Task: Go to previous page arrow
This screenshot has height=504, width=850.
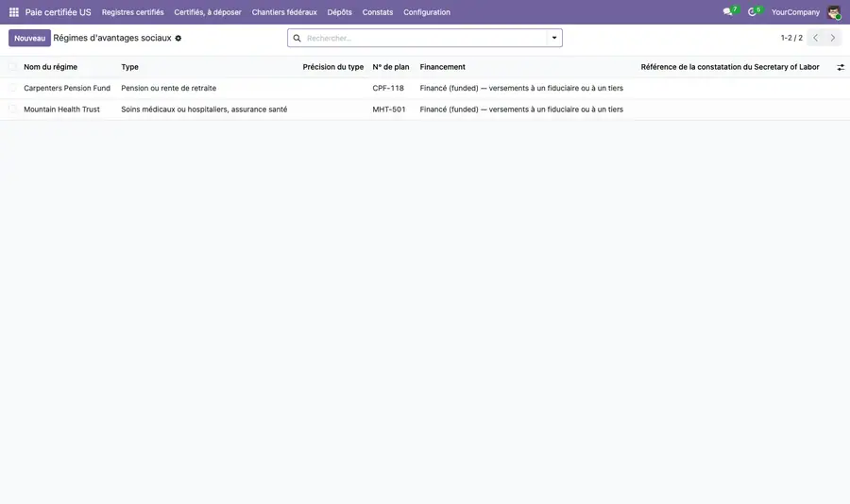Action: [x=815, y=38]
